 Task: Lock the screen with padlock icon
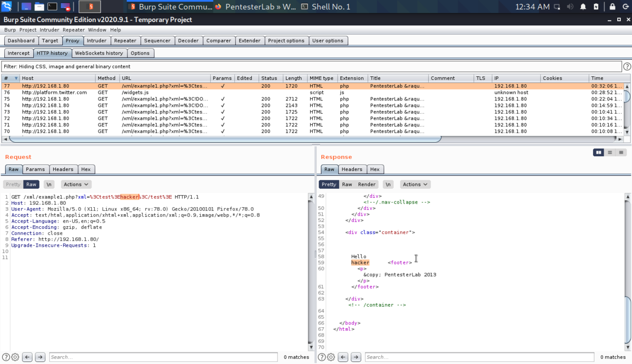(611, 7)
